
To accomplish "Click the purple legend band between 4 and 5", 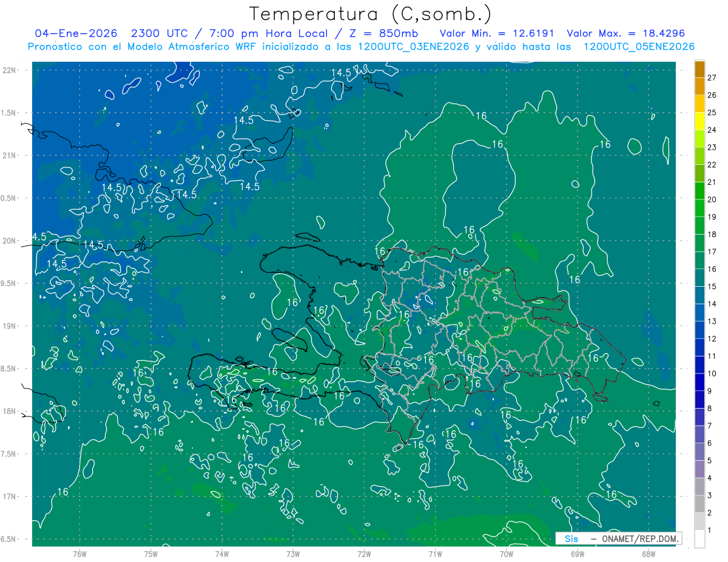I will (x=699, y=469).
